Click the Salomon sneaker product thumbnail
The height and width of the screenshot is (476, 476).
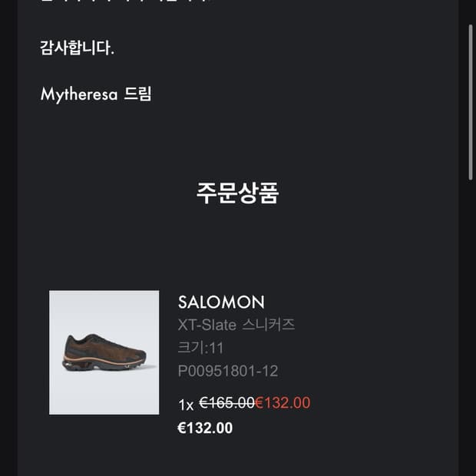[x=104, y=352]
